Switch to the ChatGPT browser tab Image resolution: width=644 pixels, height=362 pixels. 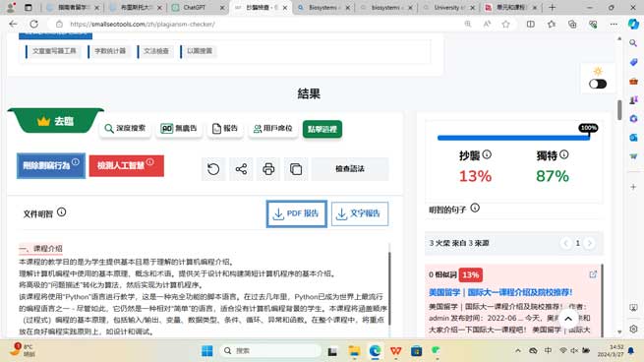(199, 8)
